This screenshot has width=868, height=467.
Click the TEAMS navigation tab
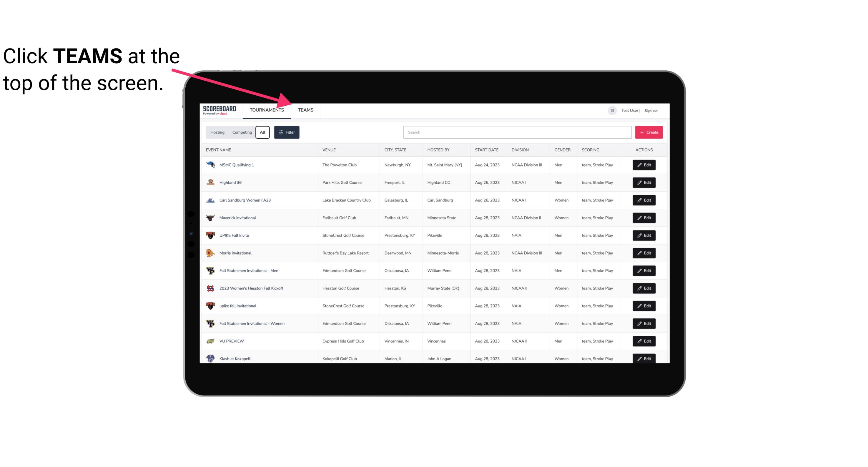point(305,110)
